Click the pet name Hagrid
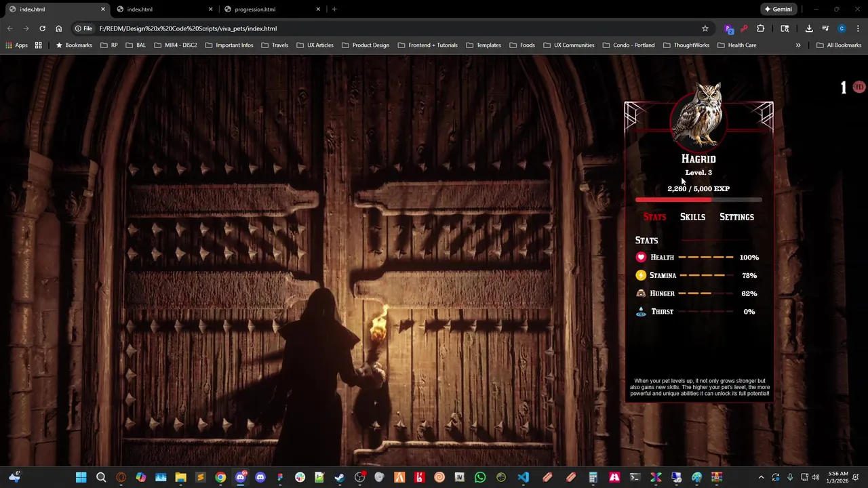Image resolution: width=868 pixels, height=488 pixels. pos(698,159)
